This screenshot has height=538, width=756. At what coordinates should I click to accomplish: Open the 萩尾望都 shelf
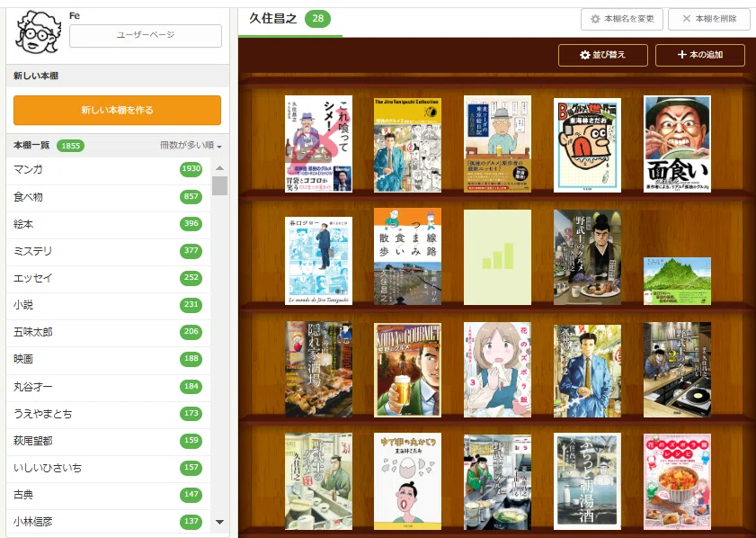coord(109,441)
